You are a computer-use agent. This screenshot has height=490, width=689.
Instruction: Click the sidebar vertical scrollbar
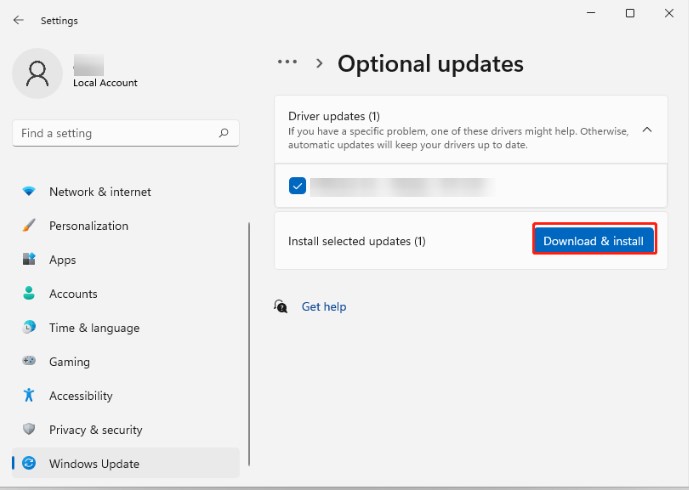(249, 340)
